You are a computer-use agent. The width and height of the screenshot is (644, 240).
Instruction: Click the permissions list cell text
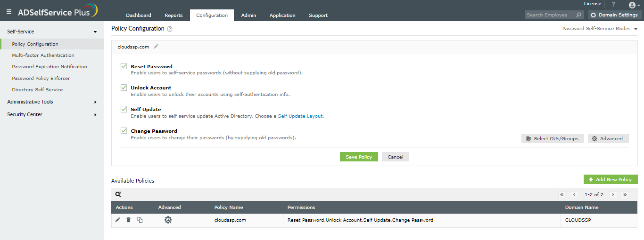click(360, 220)
